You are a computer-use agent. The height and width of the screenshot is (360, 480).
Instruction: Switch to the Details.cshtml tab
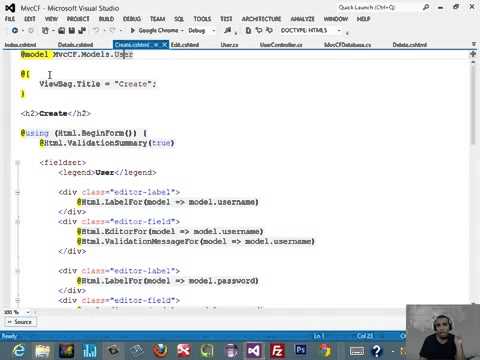tap(75, 45)
